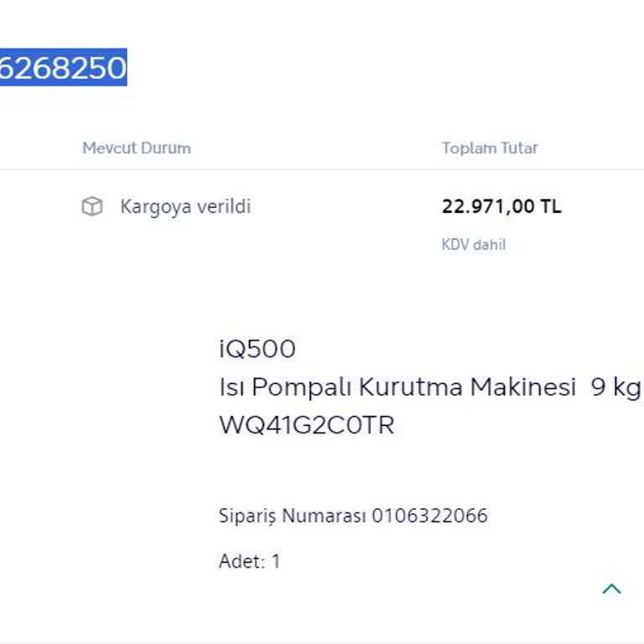Click the KDV dahil note
The width and height of the screenshot is (644, 644).
point(474,244)
